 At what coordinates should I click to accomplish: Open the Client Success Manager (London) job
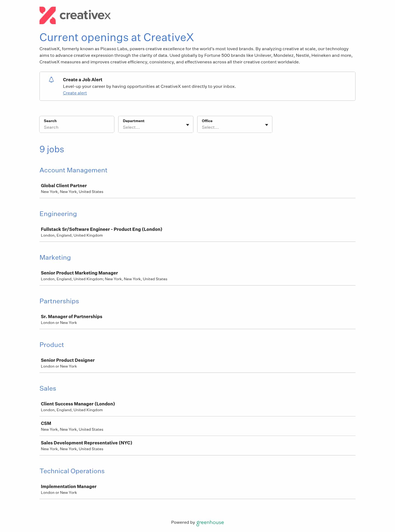click(x=78, y=404)
